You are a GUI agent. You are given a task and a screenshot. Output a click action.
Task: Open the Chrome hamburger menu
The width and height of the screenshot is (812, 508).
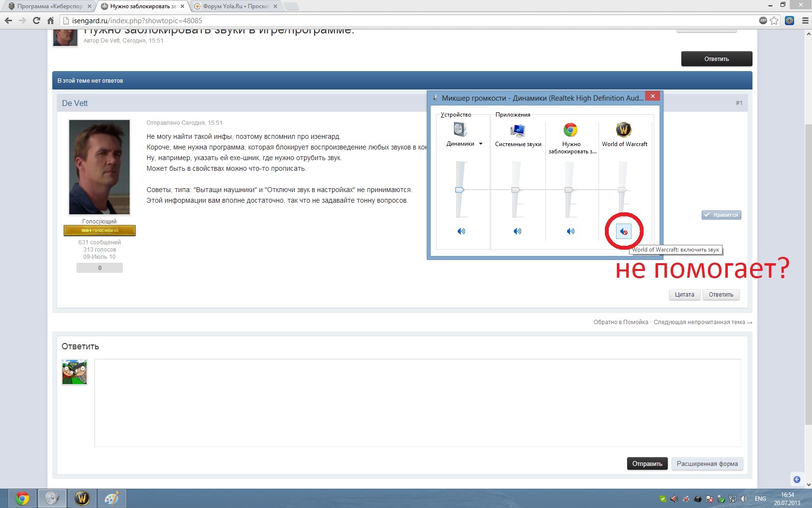coord(805,20)
